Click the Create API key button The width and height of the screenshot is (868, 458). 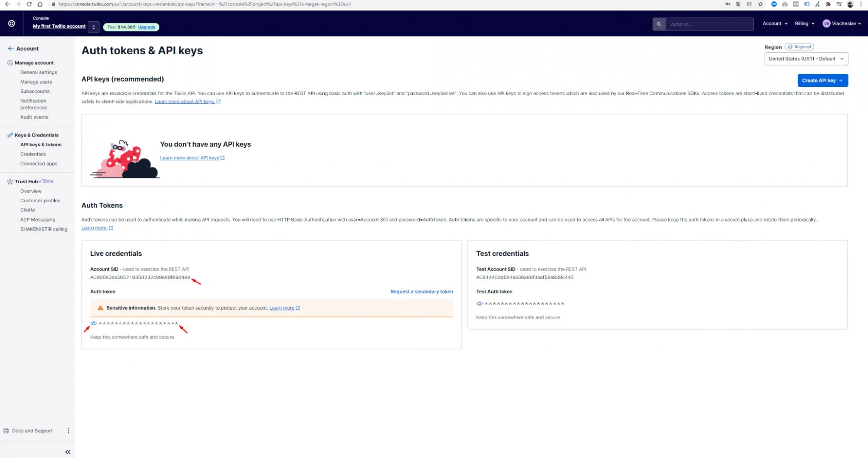pos(822,80)
